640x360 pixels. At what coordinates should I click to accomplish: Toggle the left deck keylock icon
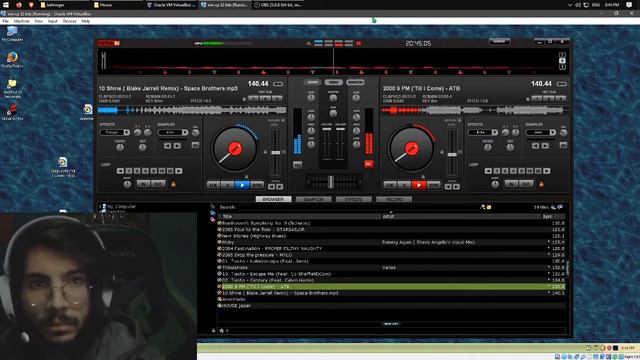[x=265, y=152]
